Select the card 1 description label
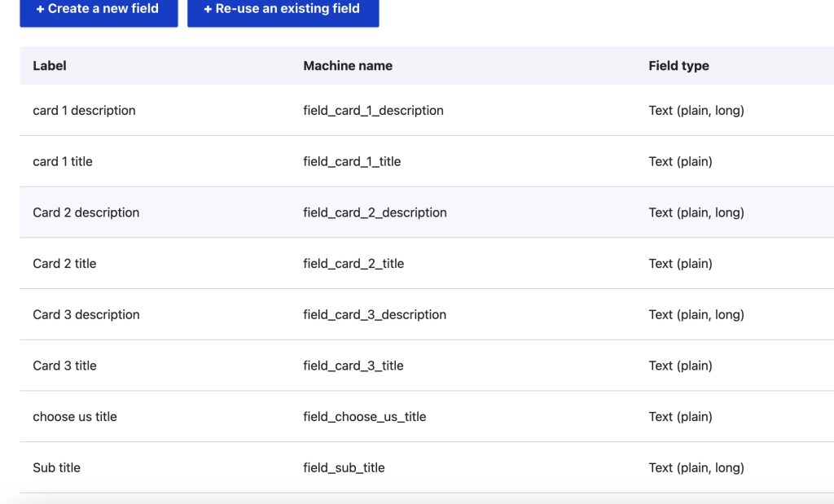This screenshot has width=834, height=504. tap(84, 111)
